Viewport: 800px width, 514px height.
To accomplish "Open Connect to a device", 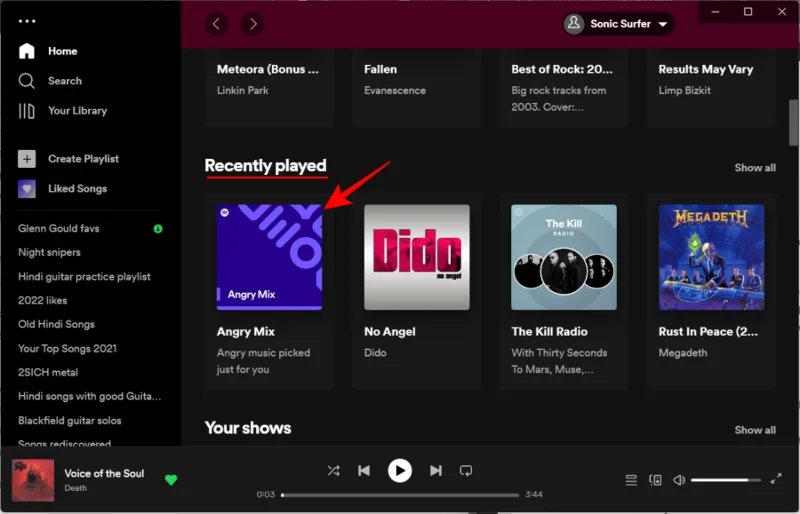I will pyautogui.click(x=655, y=480).
